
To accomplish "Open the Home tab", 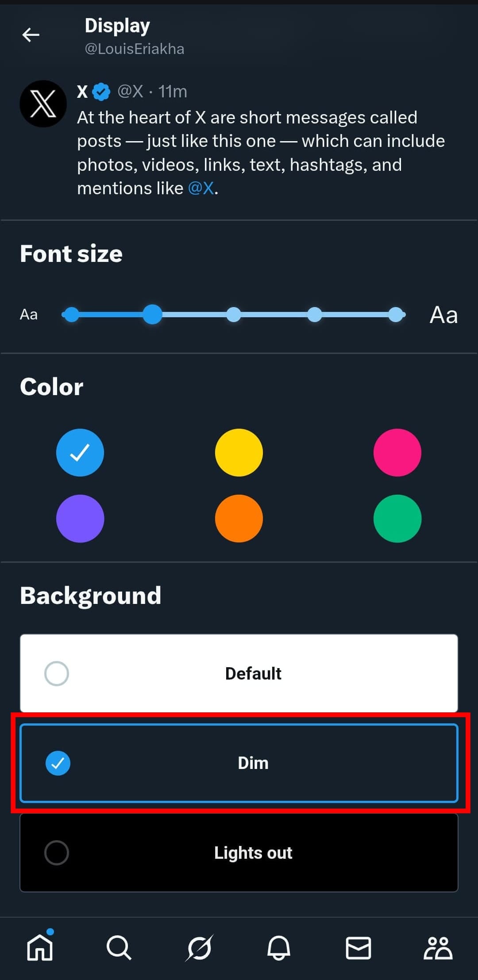I will click(40, 948).
